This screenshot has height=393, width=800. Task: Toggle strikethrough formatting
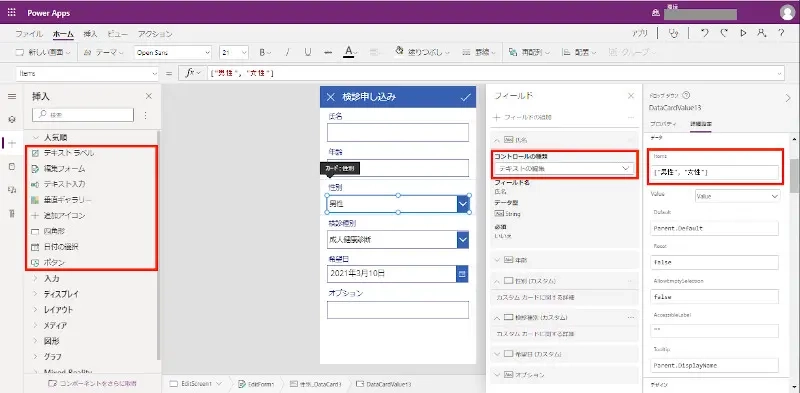pos(328,52)
